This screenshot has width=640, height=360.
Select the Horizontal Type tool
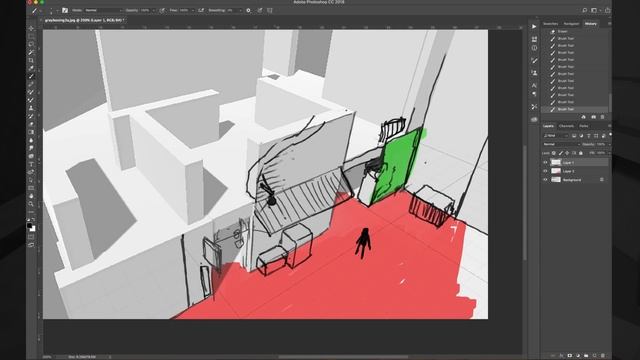click(31, 164)
